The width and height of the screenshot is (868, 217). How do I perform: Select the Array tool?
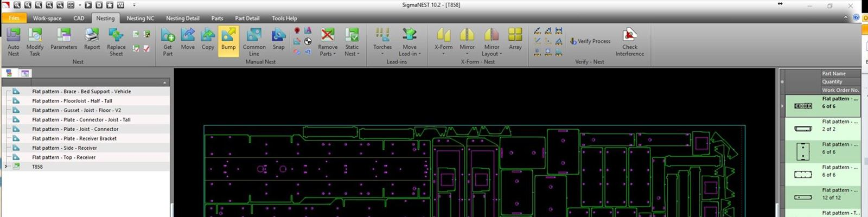[515, 39]
